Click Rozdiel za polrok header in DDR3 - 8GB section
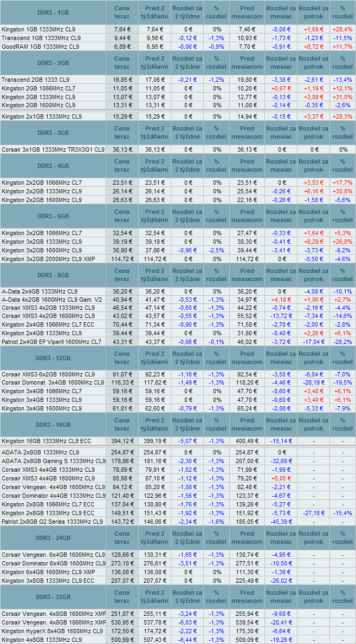This screenshot has width=356, height=644. [x=313, y=275]
